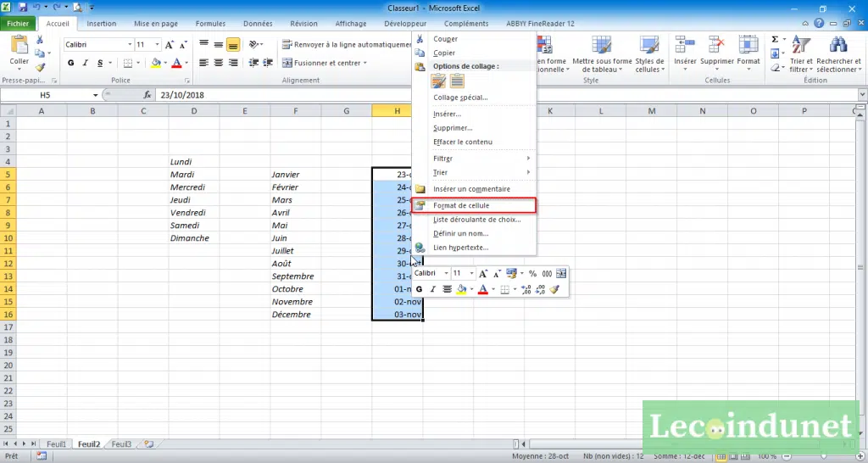Click the red font color button in ribbon
The width and height of the screenshot is (868, 463).
[176, 63]
